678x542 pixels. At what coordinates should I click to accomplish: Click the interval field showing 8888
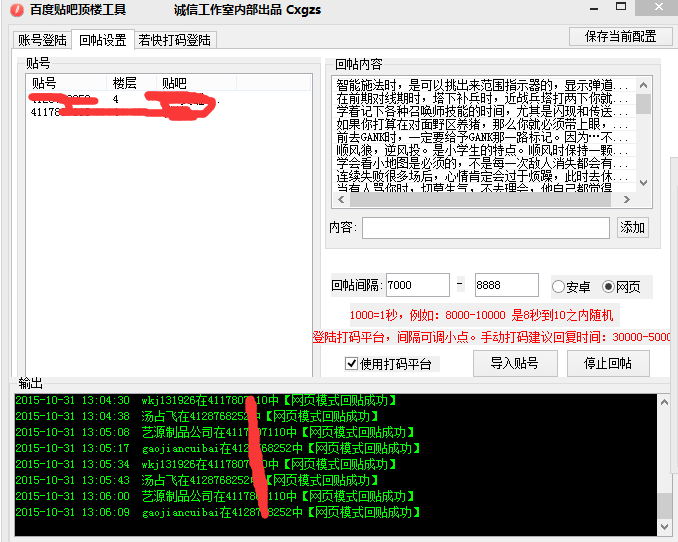coord(506,285)
